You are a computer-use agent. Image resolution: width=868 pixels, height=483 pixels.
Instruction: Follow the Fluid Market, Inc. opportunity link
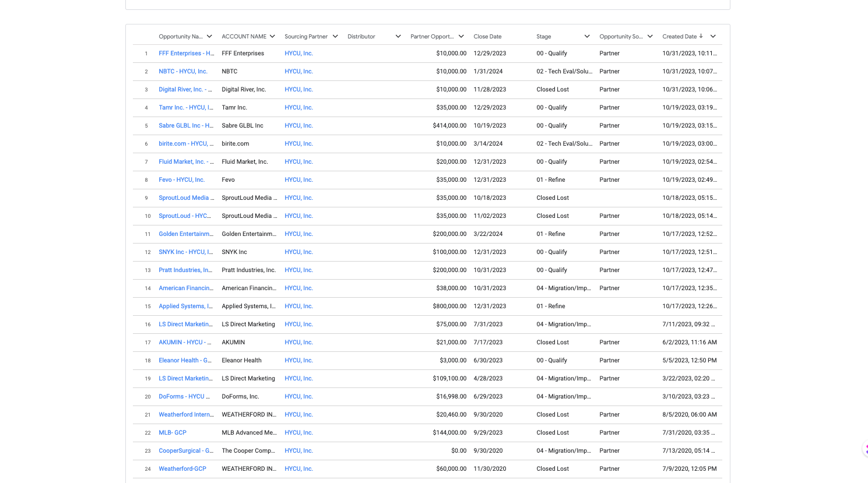click(x=187, y=162)
